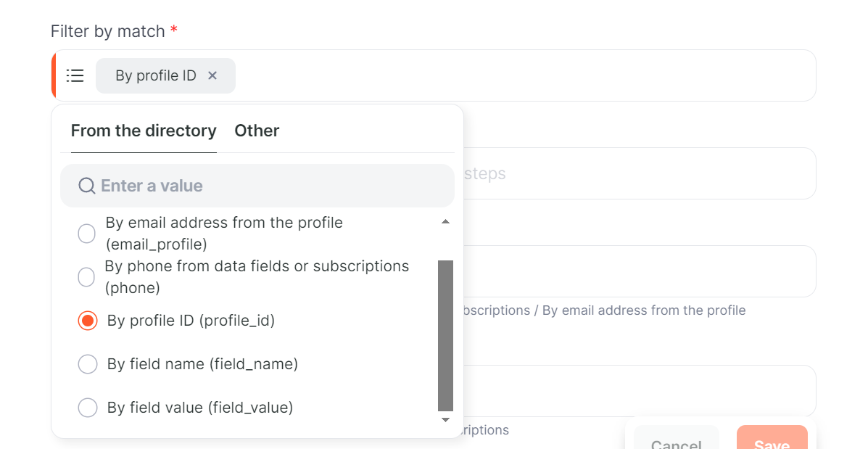Click the search magnifier icon

(86, 186)
